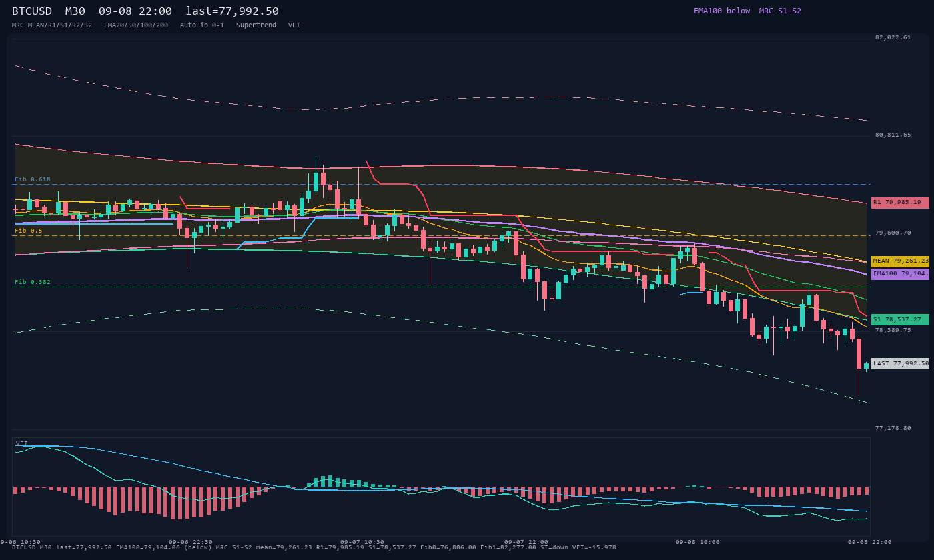
Task: Click the bottom status line with ST=down
Action: [x=314, y=547]
